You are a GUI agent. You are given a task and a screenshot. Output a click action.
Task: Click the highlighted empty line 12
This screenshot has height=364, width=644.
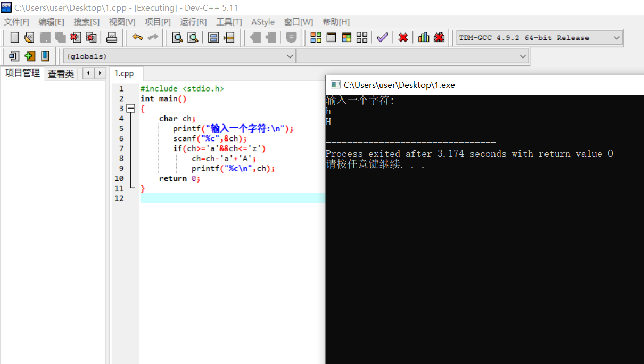click(233, 198)
